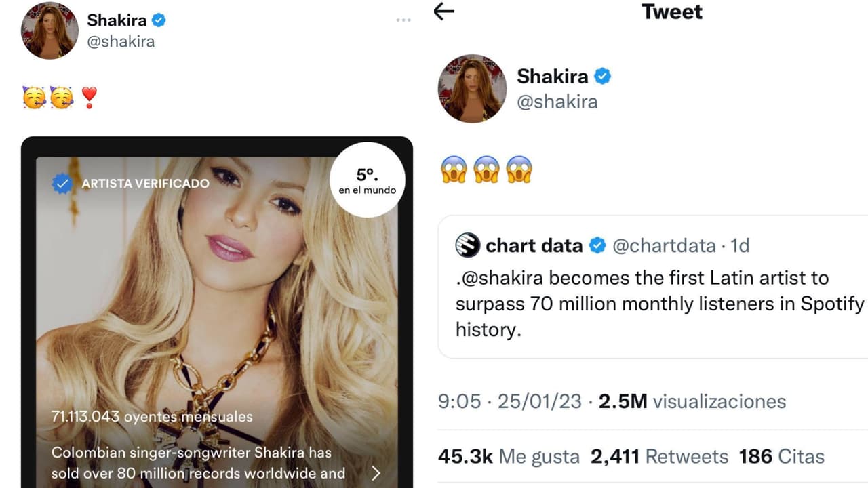Expand the Spotify artist card with the right chevron
The width and height of the screenshot is (868, 488).
tap(378, 474)
